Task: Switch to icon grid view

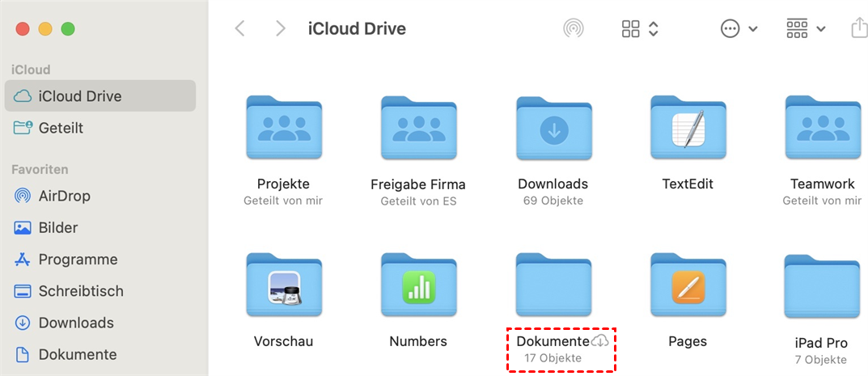Action: point(631,29)
